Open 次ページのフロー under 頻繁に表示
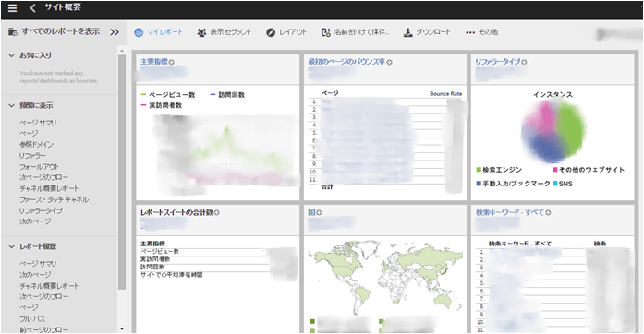The width and height of the screenshot is (644, 334). [44, 177]
